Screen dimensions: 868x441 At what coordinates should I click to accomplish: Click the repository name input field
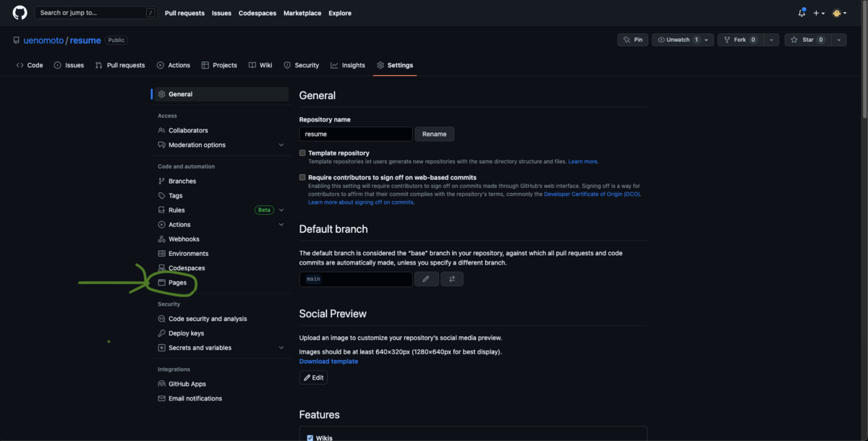(x=355, y=134)
